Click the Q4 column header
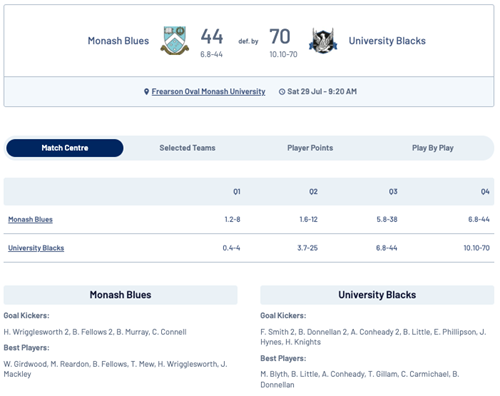500x396 pixels. tap(485, 192)
